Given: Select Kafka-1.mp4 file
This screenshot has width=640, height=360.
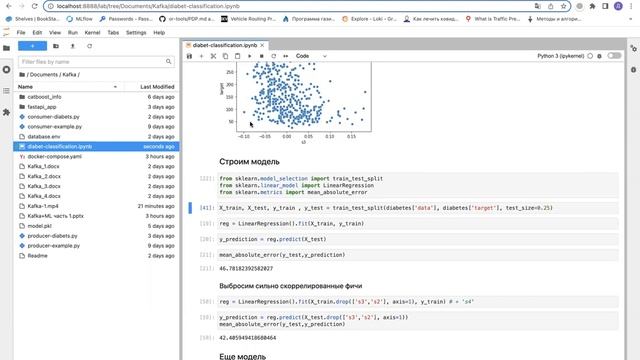Looking at the screenshot, I should click(96, 206).
